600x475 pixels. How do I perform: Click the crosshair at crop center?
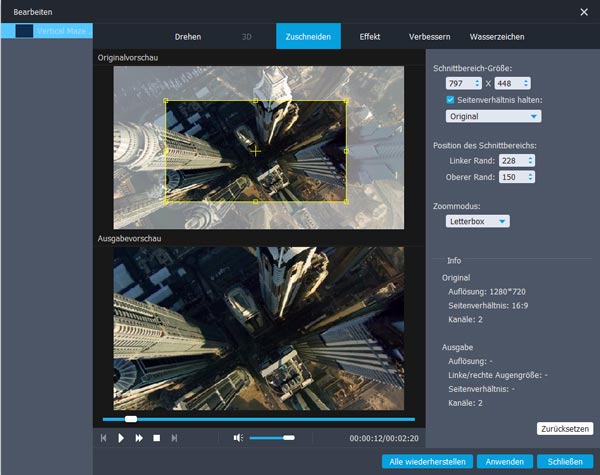point(256,151)
